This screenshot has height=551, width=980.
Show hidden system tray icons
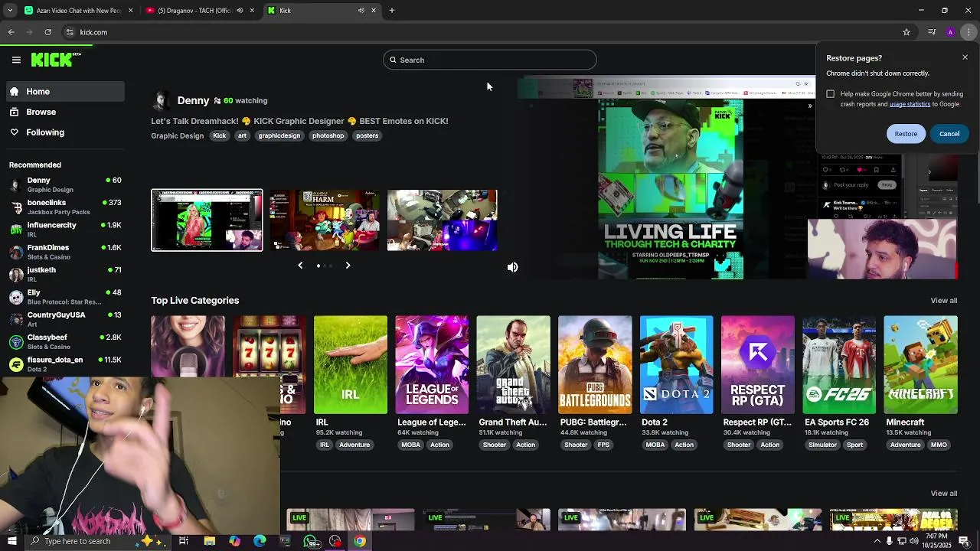[877, 541]
